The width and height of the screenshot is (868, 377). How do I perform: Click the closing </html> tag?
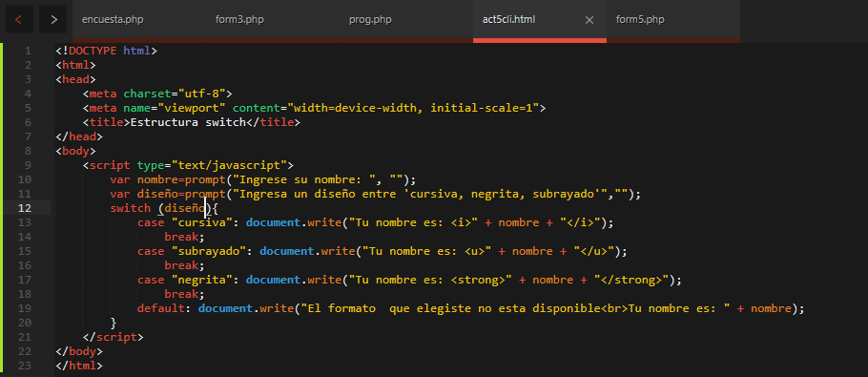pos(79,366)
